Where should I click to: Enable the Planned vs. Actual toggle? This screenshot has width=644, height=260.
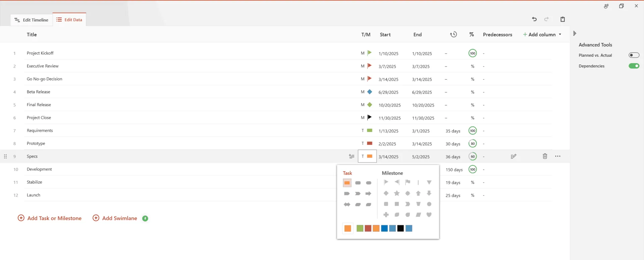(634, 55)
